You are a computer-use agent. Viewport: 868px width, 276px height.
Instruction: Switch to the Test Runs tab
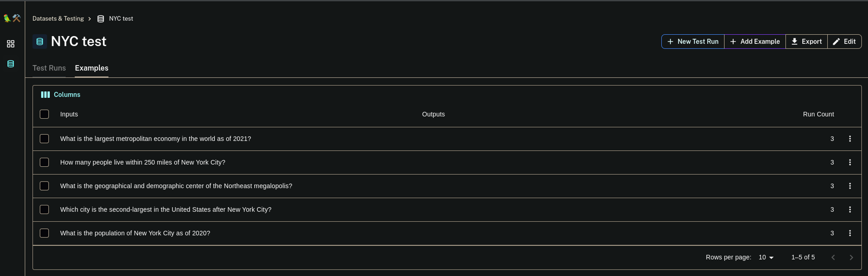tap(49, 68)
